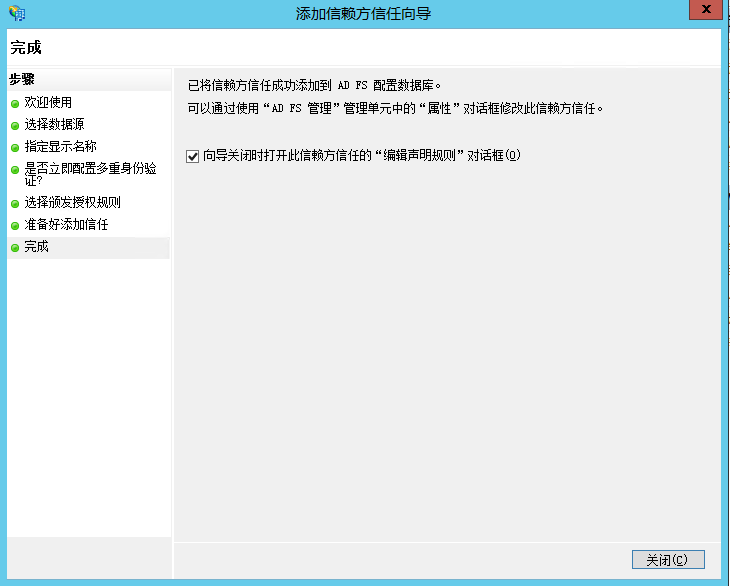
Task: Select the 指定显示名称 step label
Action: pyautogui.click(x=60, y=147)
